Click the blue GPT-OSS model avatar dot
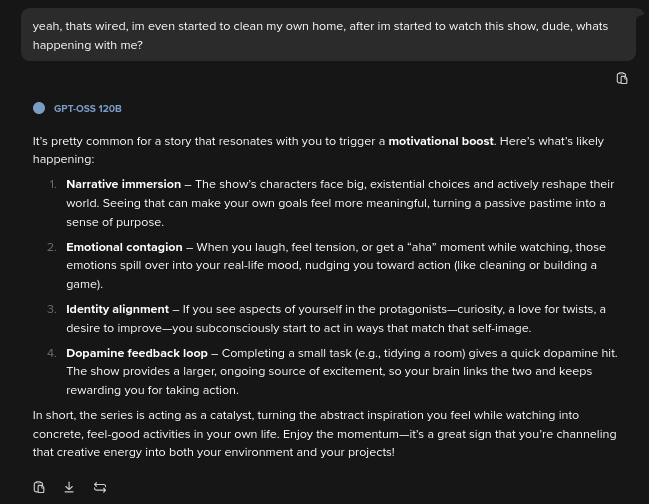Screen dimensions: 649x504 point(39,108)
